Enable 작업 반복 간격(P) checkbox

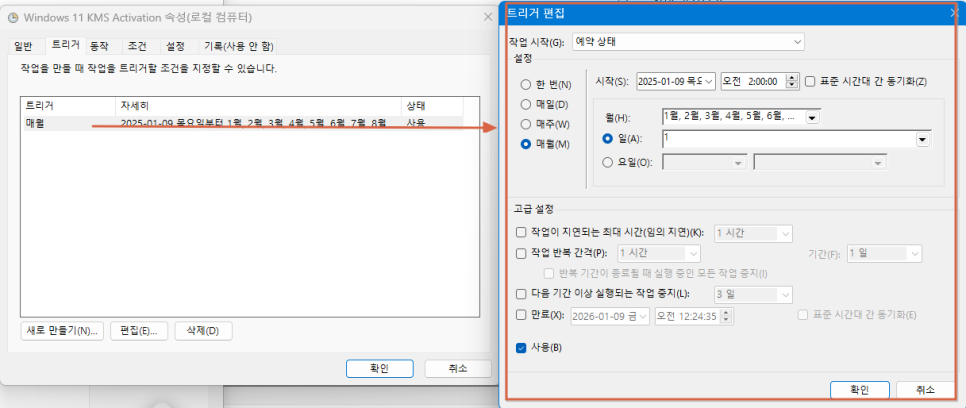pyautogui.click(x=520, y=253)
